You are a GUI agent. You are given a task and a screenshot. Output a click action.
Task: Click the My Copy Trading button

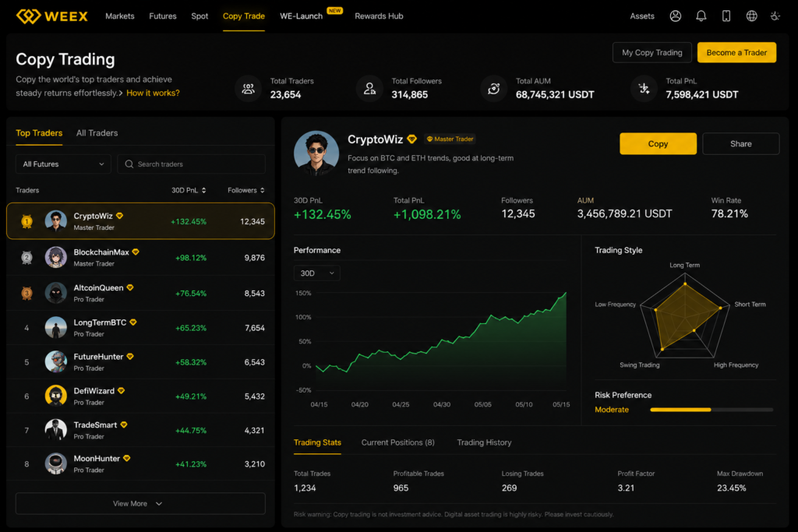pos(652,52)
